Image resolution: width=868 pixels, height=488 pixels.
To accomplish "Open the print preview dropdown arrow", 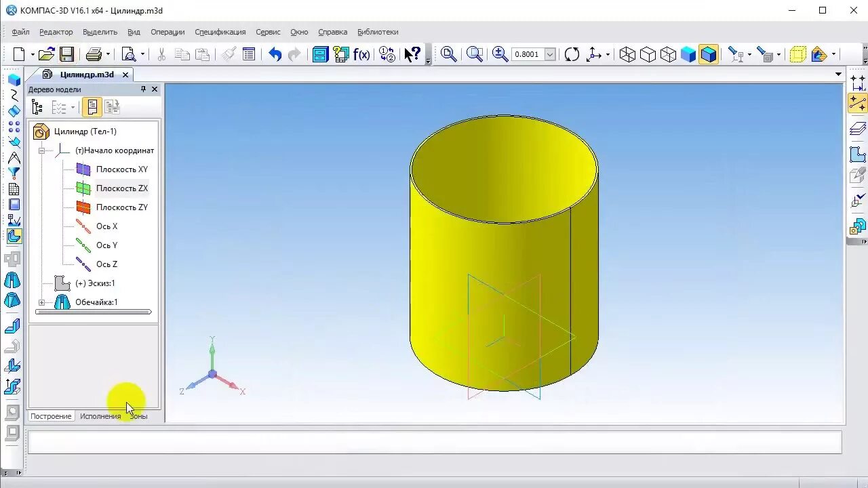I will 142,55.
